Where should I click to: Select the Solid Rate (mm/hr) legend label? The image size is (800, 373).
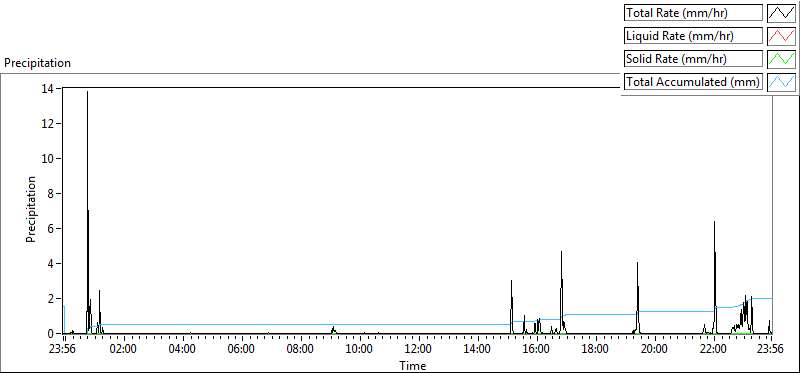(693, 59)
